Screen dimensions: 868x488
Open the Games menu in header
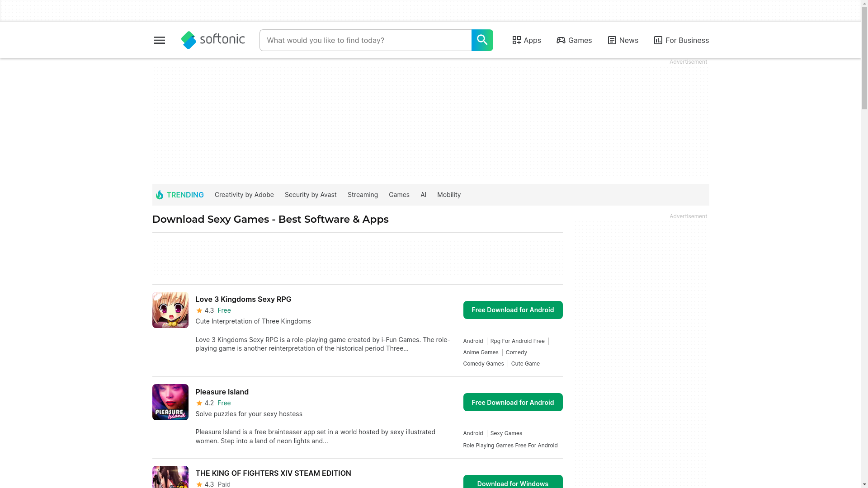click(x=574, y=40)
